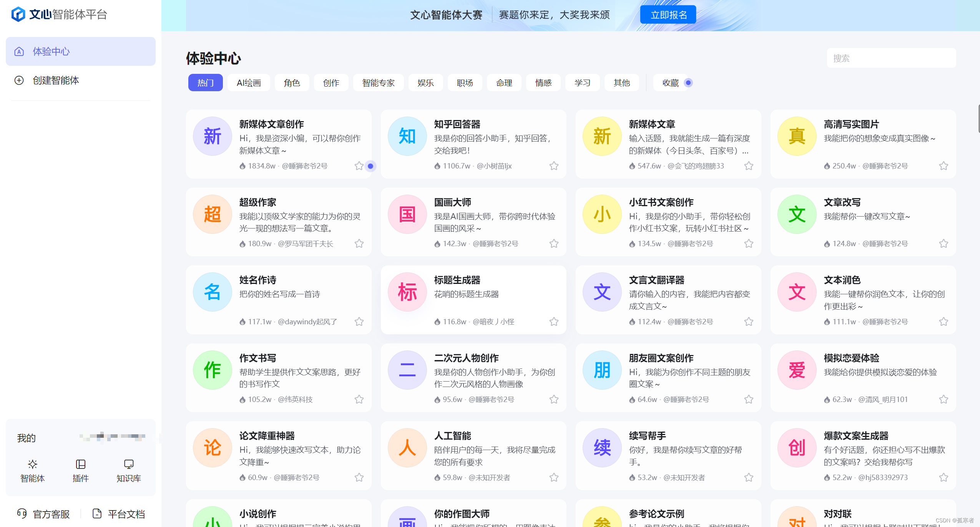Click the search input box
The height and width of the screenshot is (527, 980).
[891, 58]
